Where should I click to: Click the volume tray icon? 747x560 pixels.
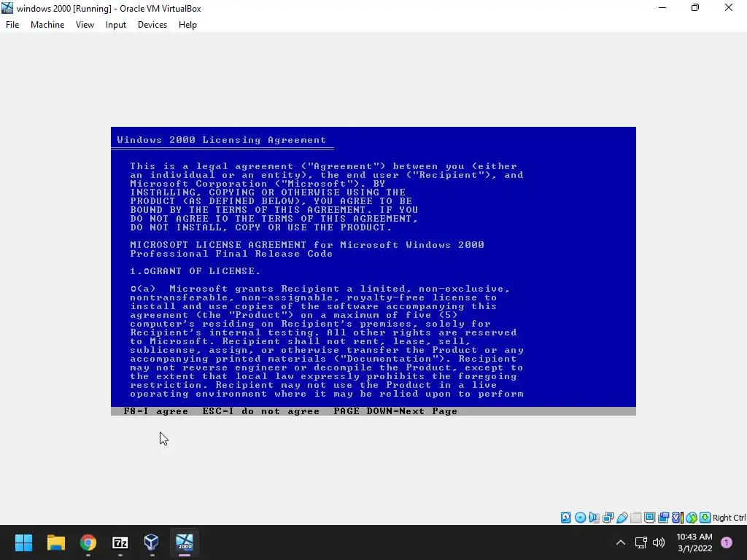click(659, 542)
